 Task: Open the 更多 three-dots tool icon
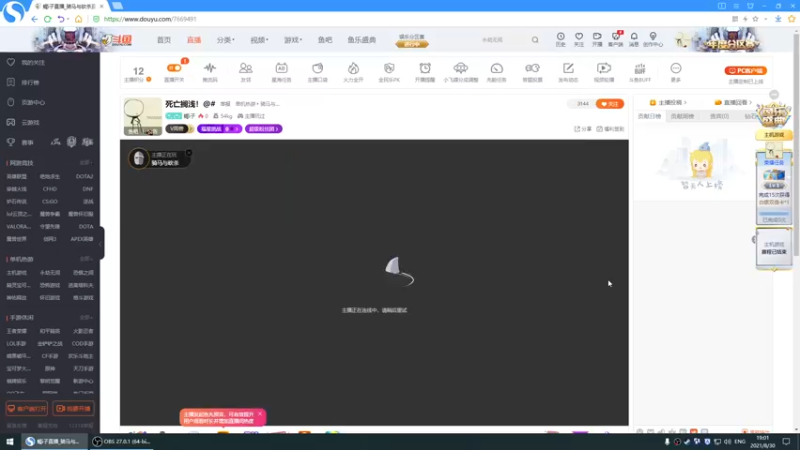pyautogui.click(x=676, y=72)
